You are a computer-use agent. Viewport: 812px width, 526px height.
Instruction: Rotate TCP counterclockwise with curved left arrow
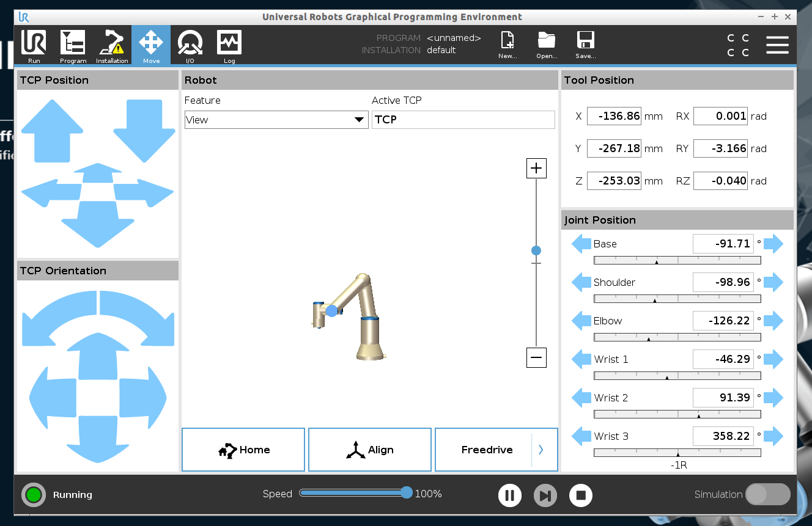[59, 318]
